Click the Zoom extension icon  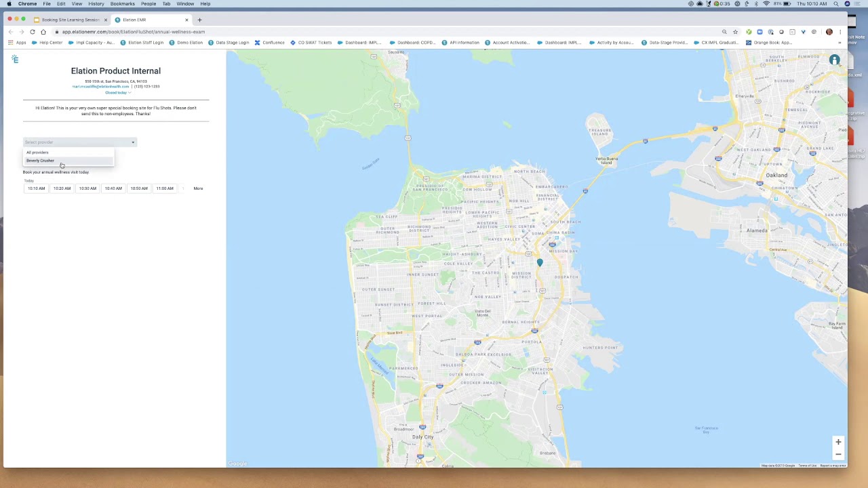coord(759,32)
